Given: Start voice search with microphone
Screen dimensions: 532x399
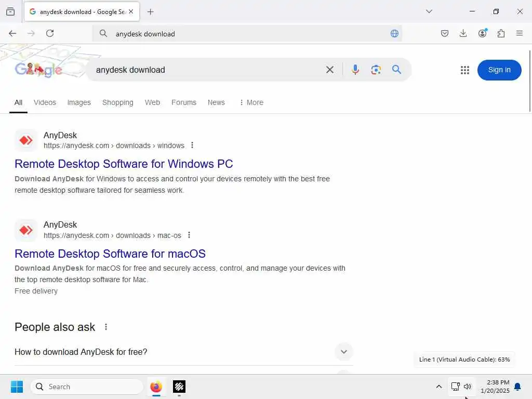Looking at the screenshot, I should click(355, 70).
